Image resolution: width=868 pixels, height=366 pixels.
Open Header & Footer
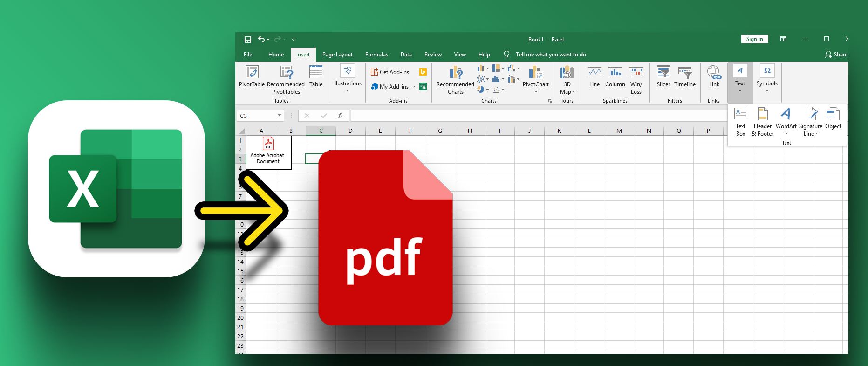click(x=763, y=122)
